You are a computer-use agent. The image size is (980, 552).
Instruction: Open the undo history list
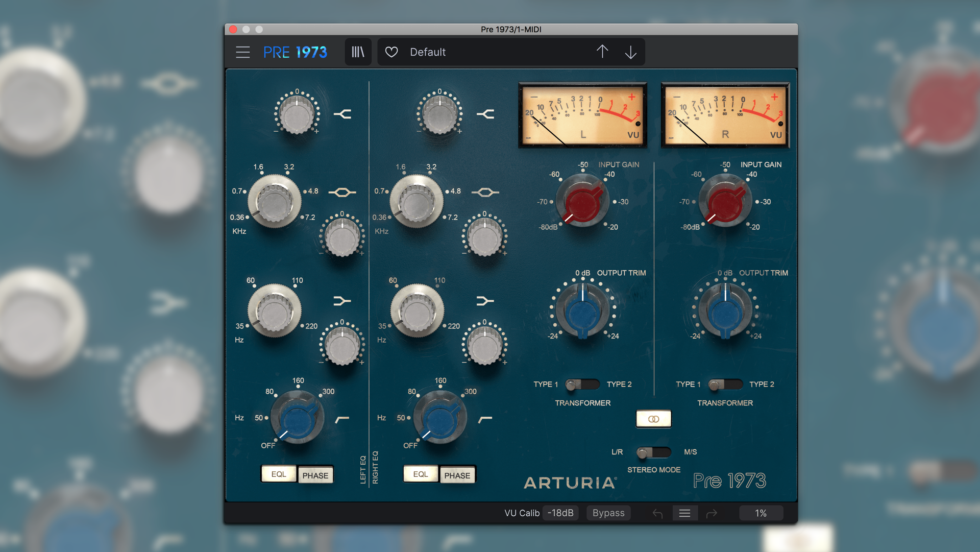(684, 513)
